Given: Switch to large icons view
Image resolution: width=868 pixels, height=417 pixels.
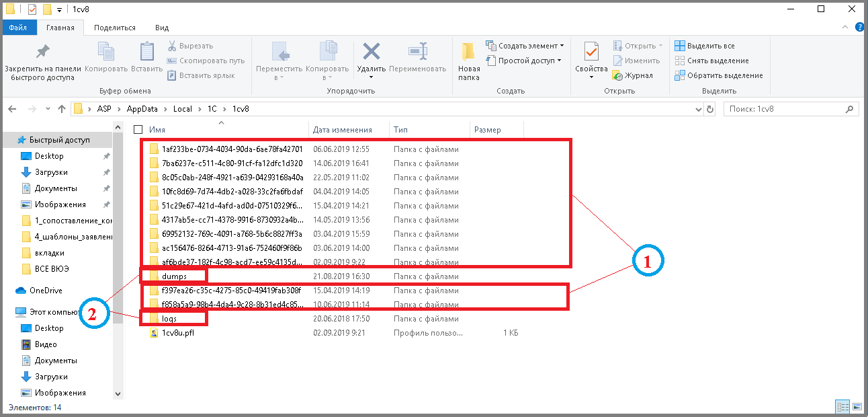Looking at the screenshot, I should pyautogui.click(x=857, y=407).
